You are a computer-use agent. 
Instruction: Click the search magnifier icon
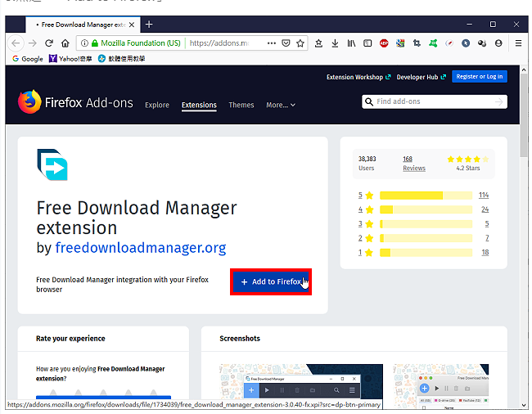tap(369, 101)
